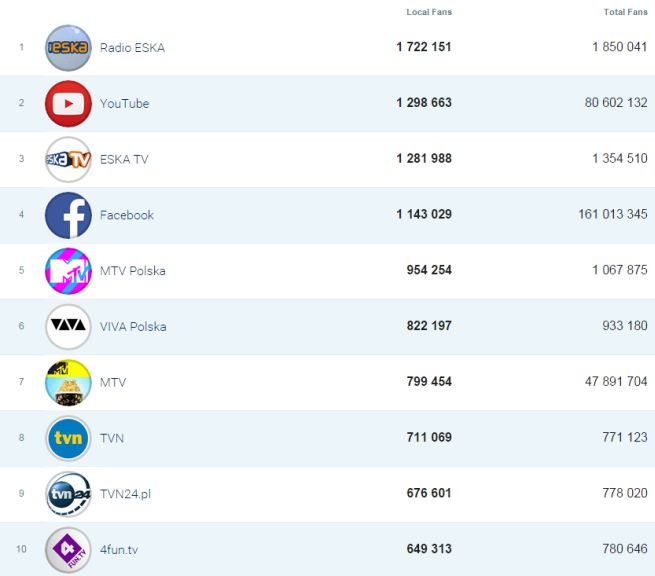The width and height of the screenshot is (655, 576).
Task: Click the TVN24.pl logo icon
Action: click(x=68, y=494)
